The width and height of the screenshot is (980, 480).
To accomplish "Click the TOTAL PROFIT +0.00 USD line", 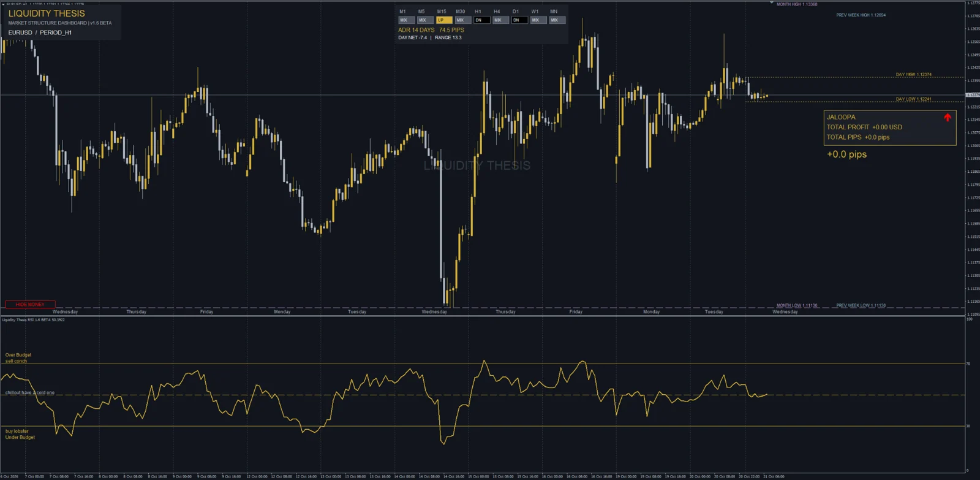I will pos(864,128).
